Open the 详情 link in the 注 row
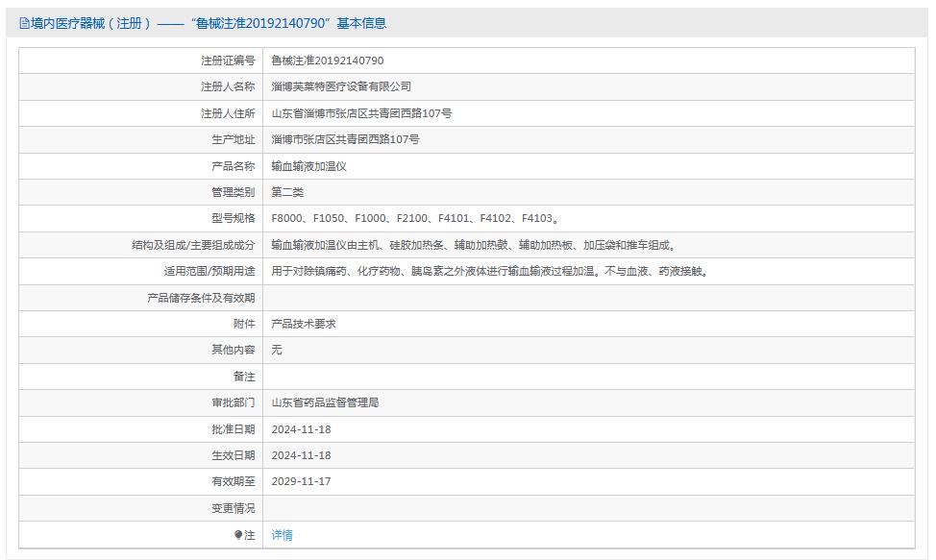Screen dimensions: 936x560 [282, 535]
